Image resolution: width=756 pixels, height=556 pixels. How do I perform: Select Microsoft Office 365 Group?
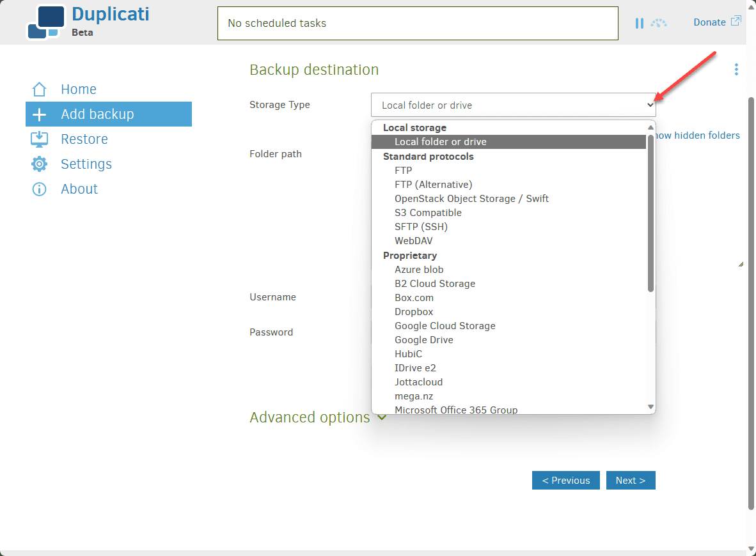coord(508,410)
